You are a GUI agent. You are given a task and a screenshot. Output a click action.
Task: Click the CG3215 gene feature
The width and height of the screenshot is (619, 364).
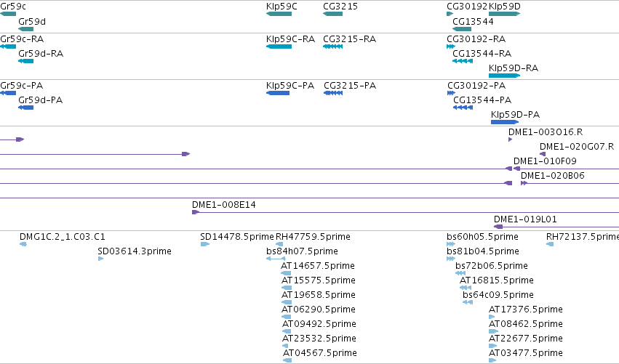coord(332,14)
